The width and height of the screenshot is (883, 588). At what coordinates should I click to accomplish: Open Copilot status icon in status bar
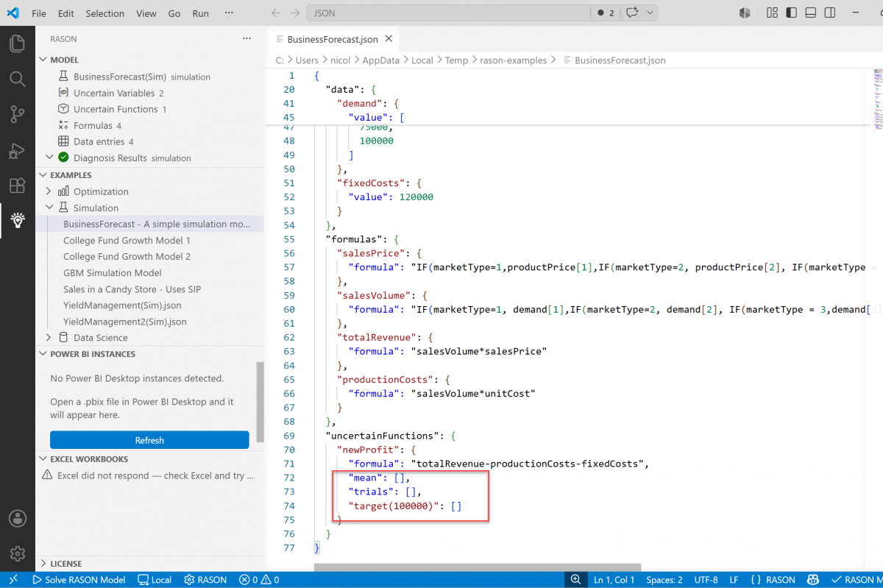[x=813, y=580]
